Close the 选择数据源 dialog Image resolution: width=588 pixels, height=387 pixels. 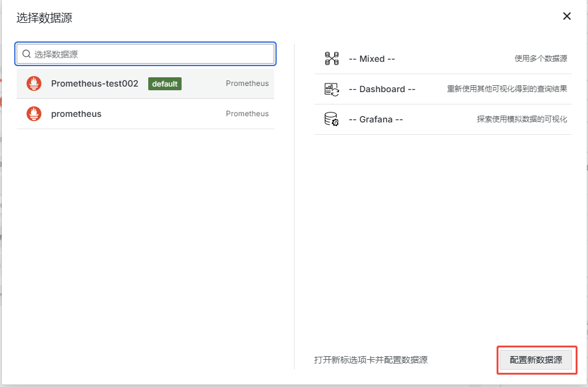click(x=566, y=17)
